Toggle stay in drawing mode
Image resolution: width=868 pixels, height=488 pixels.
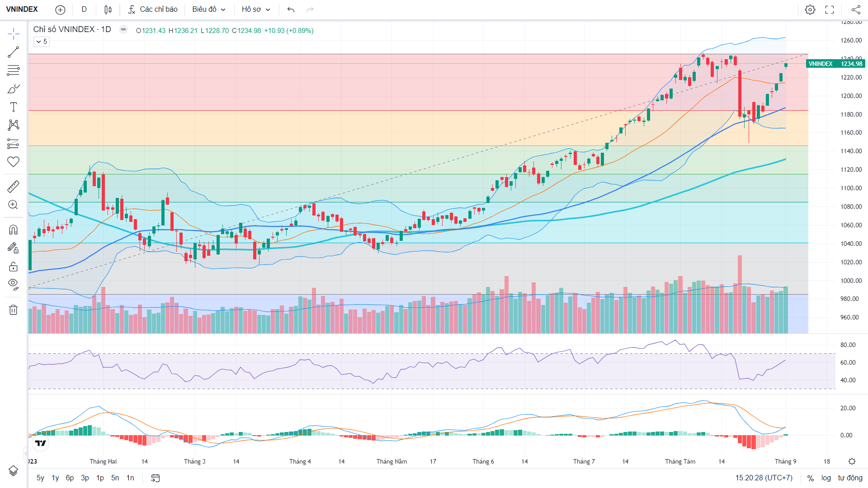13,248
